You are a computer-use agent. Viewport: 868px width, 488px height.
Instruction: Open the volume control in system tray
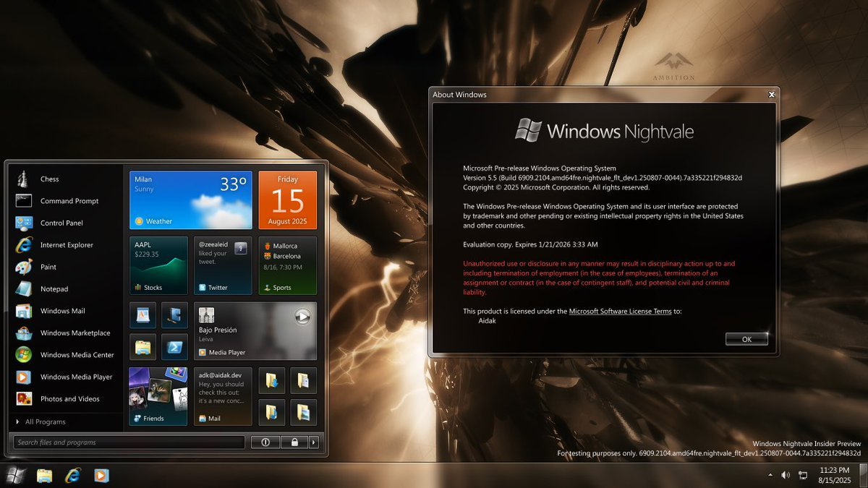point(786,475)
